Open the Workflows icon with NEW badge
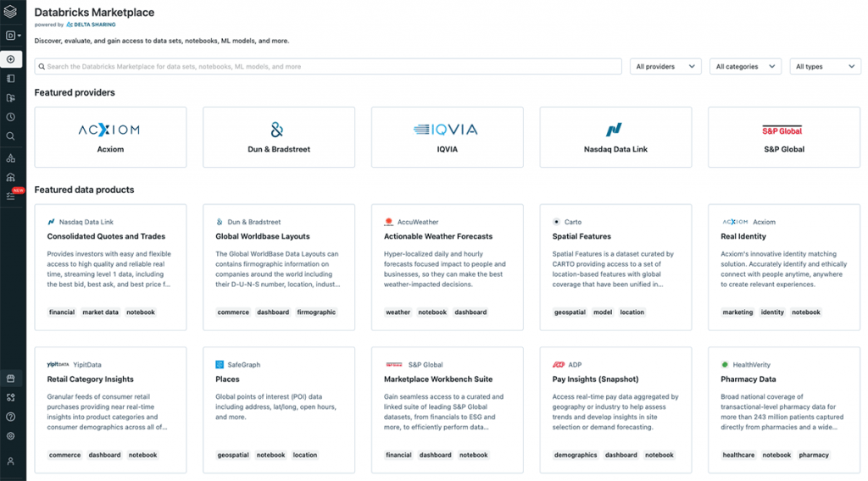 coord(12,195)
